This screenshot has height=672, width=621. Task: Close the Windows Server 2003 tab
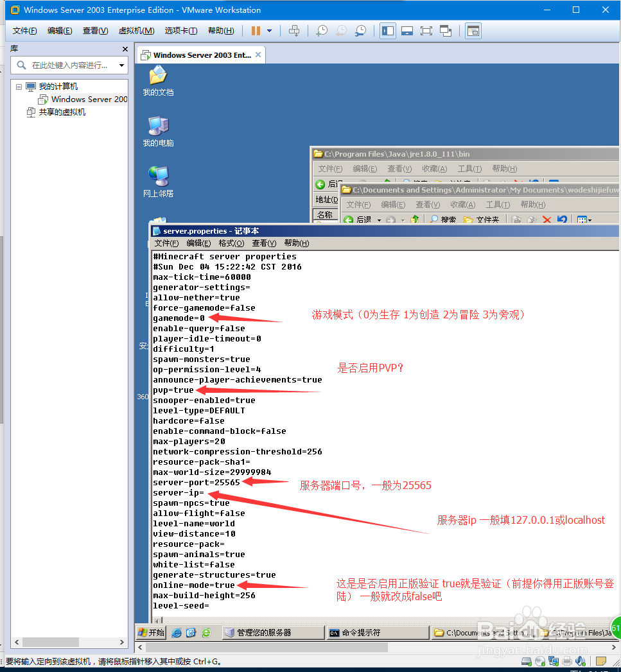(x=258, y=55)
